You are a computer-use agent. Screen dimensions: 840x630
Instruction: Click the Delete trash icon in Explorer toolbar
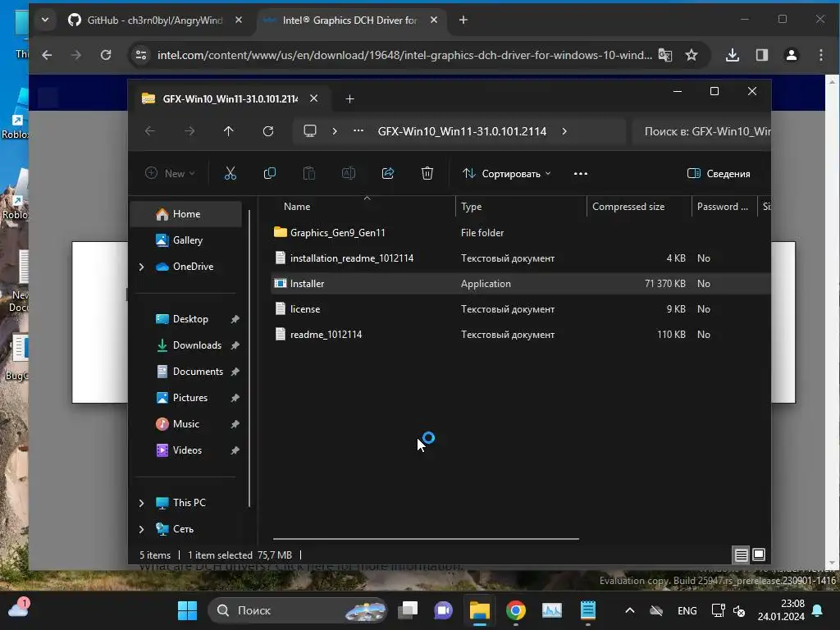click(x=427, y=173)
